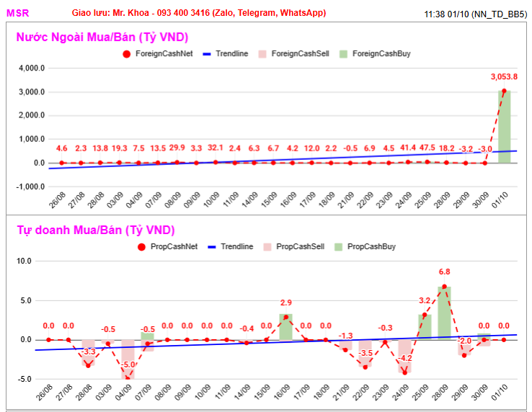The image size is (532, 412).
Task: Click the 6.8 prop buy bar on 28/09
Action: pos(444,313)
